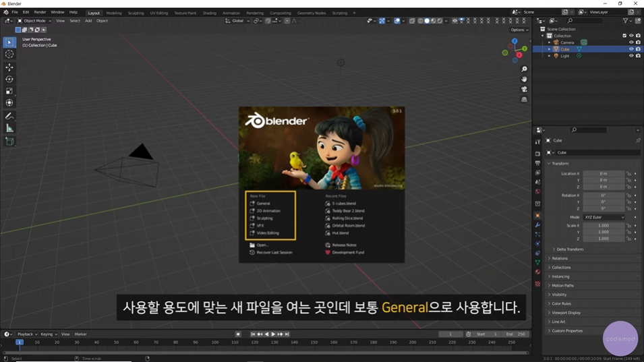The image size is (644, 362).
Task: Open the Texture properties checker tab
Action: (x=537, y=284)
